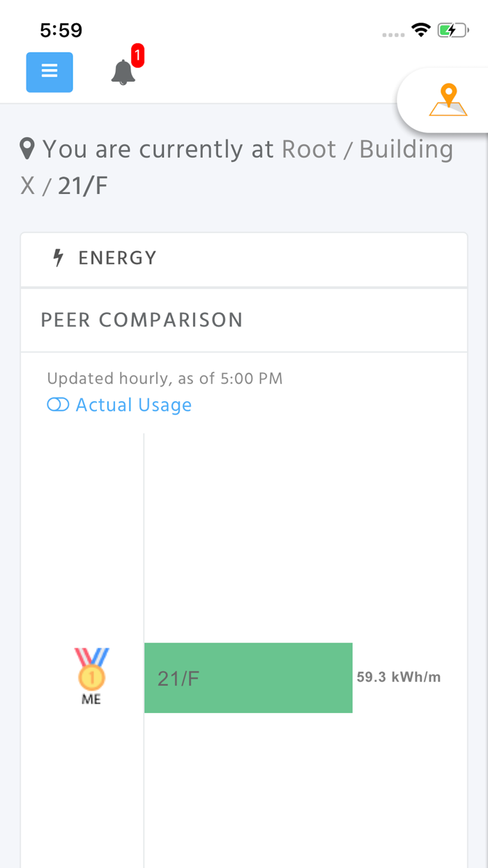Tap the notification badge showing 1
488x868 pixels.
(137, 57)
